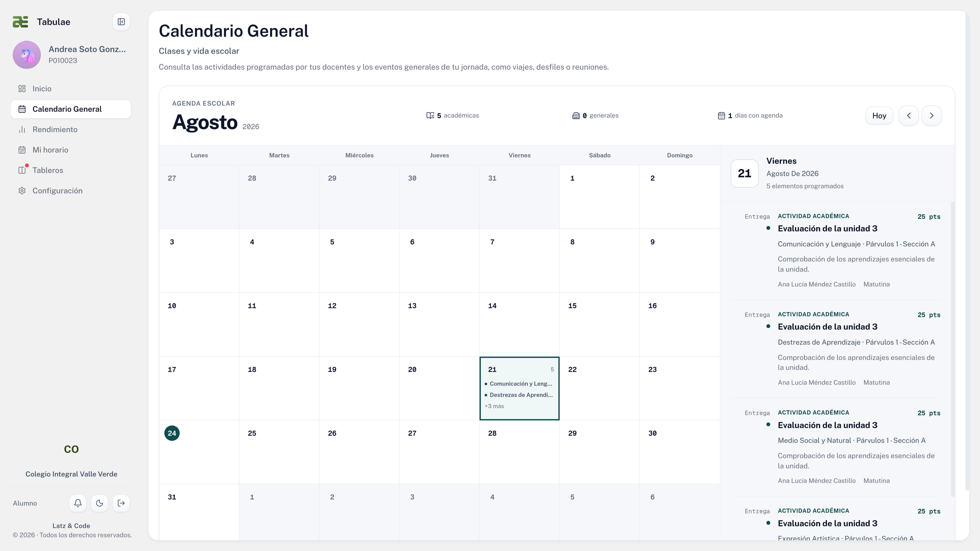Select August 28 calendar cell

[x=519, y=452]
